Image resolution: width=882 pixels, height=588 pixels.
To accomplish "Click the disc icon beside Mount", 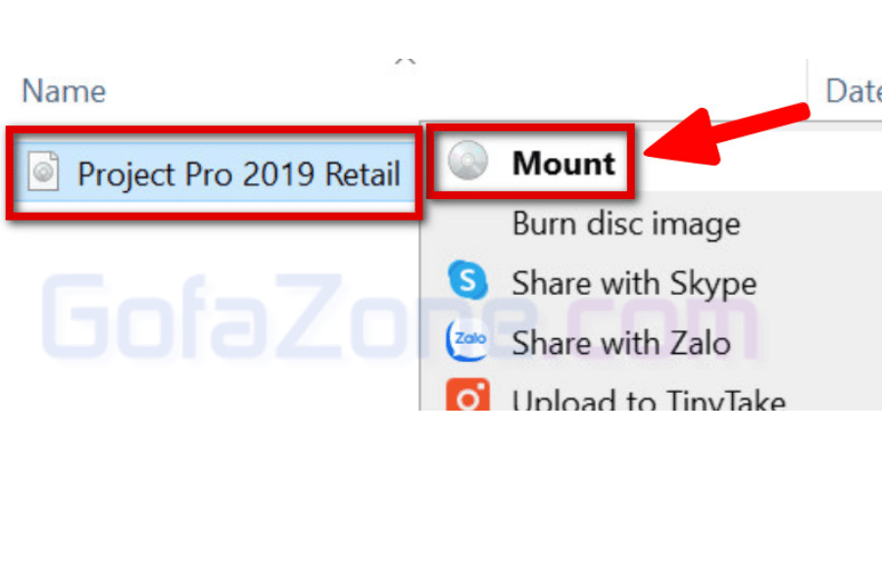I will (x=467, y=161).
